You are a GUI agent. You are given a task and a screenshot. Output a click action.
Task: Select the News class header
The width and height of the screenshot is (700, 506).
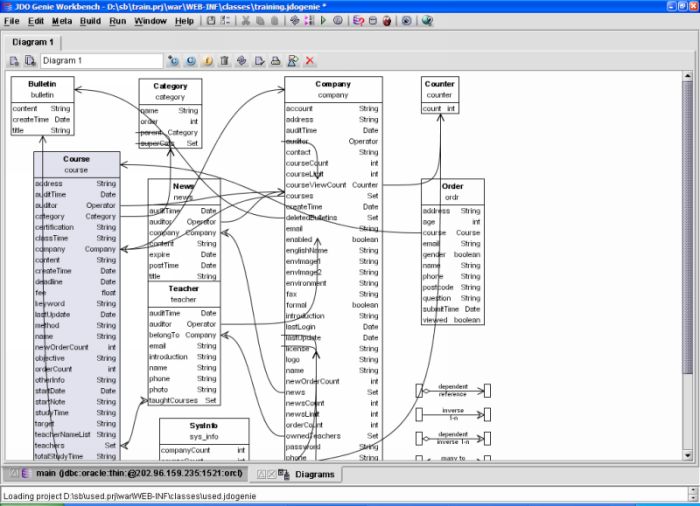click(184, 192)
